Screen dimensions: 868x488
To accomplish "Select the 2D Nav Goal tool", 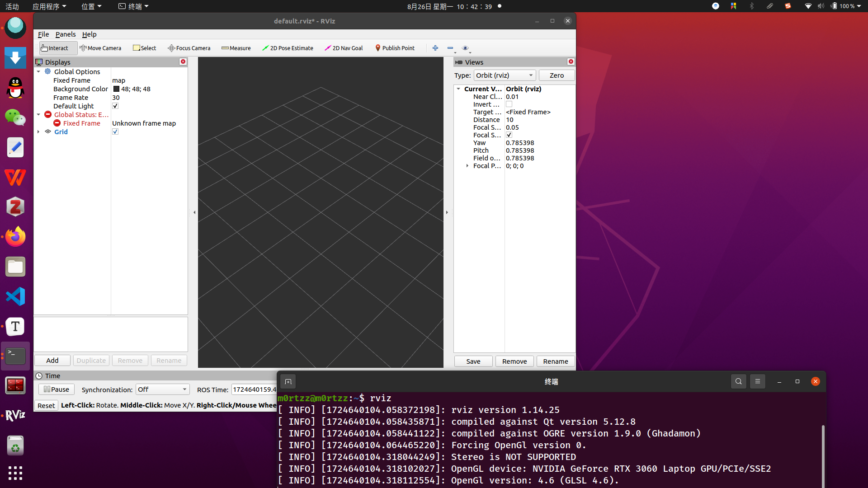I will [344, 48].
